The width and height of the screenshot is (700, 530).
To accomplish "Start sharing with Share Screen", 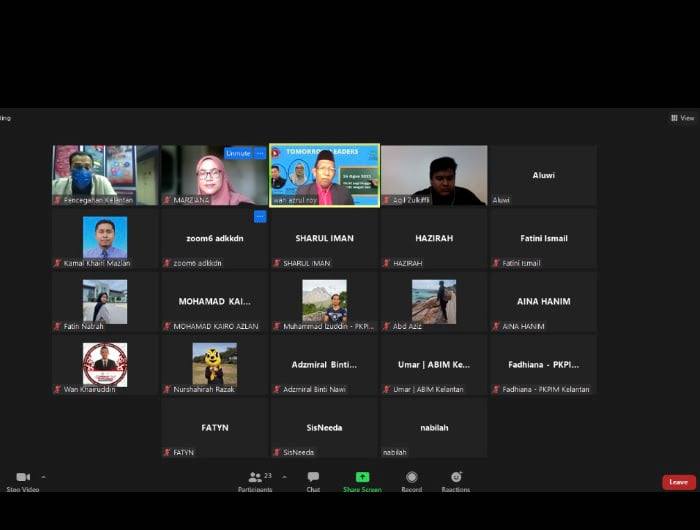I will click(362, 478).
